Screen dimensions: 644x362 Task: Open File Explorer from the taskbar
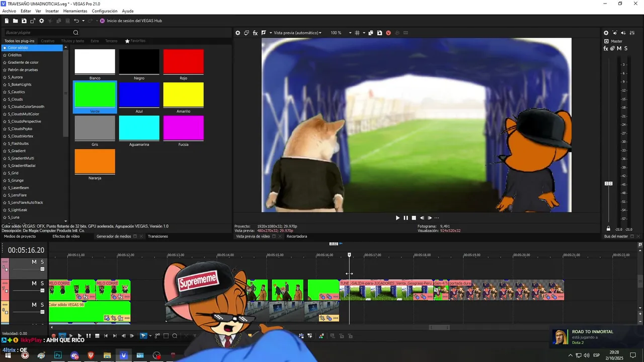click(x=107, y=355)
